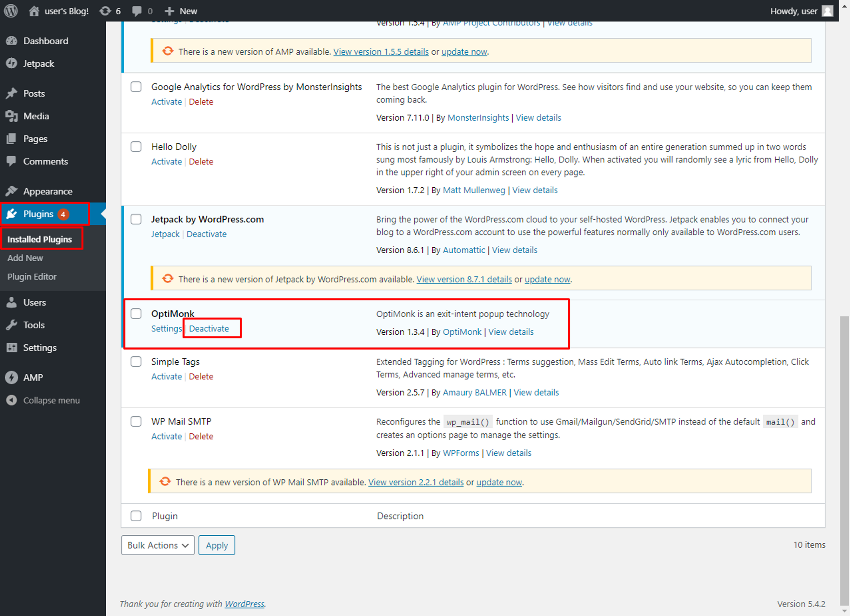This screenshot has height=616, width=850.
Task: Delete the Simple Tags plugin
Action: pyautogui.click(x=201, y=376)
